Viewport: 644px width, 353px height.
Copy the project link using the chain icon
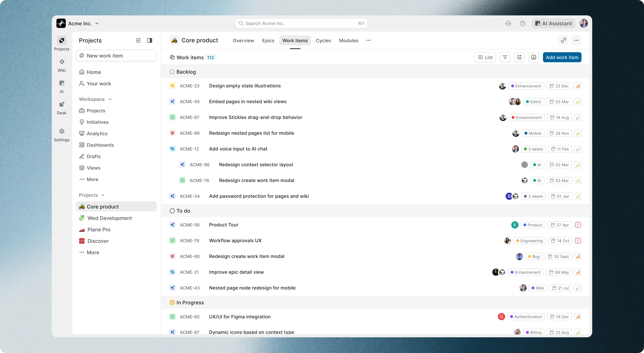[563, 40]
